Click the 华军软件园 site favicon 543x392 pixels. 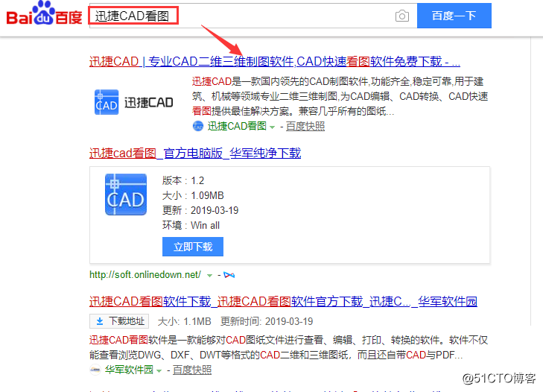click(95, 370)
